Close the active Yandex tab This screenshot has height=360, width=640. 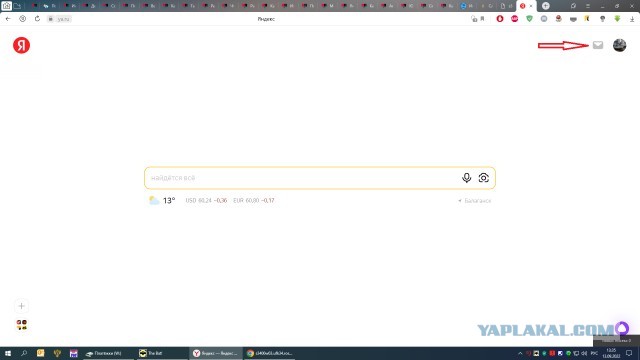pyautogui.click(x=531, y=6)
